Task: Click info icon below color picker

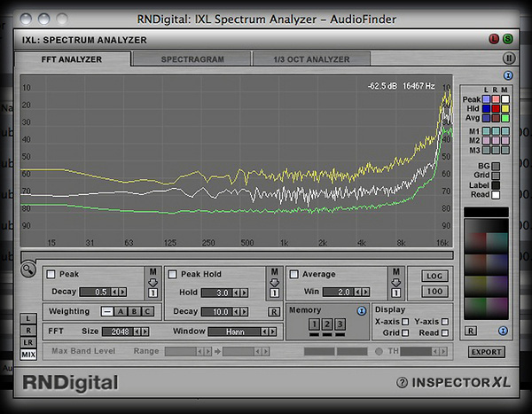Action: 503,331
